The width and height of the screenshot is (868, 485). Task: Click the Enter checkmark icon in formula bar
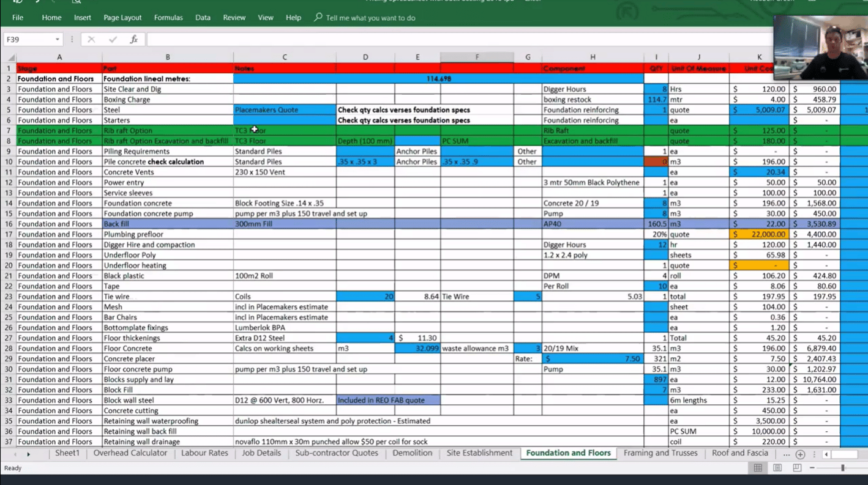pos(113,40)
